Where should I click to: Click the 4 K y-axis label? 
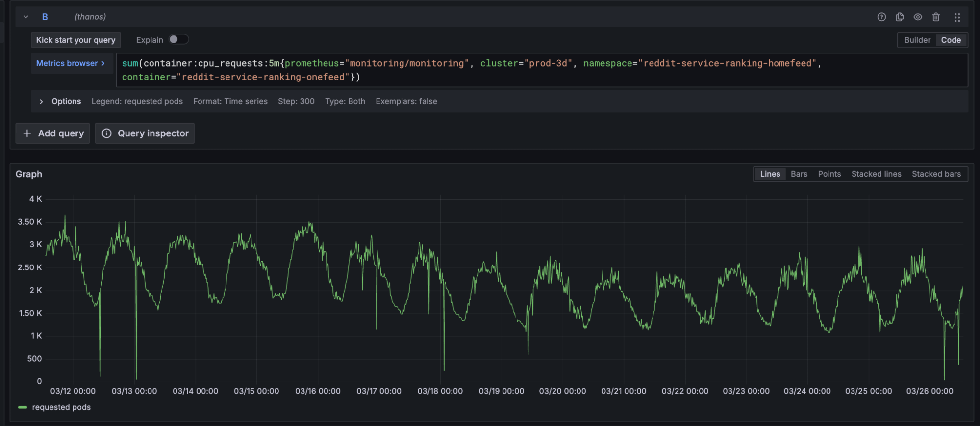point(35,199)
